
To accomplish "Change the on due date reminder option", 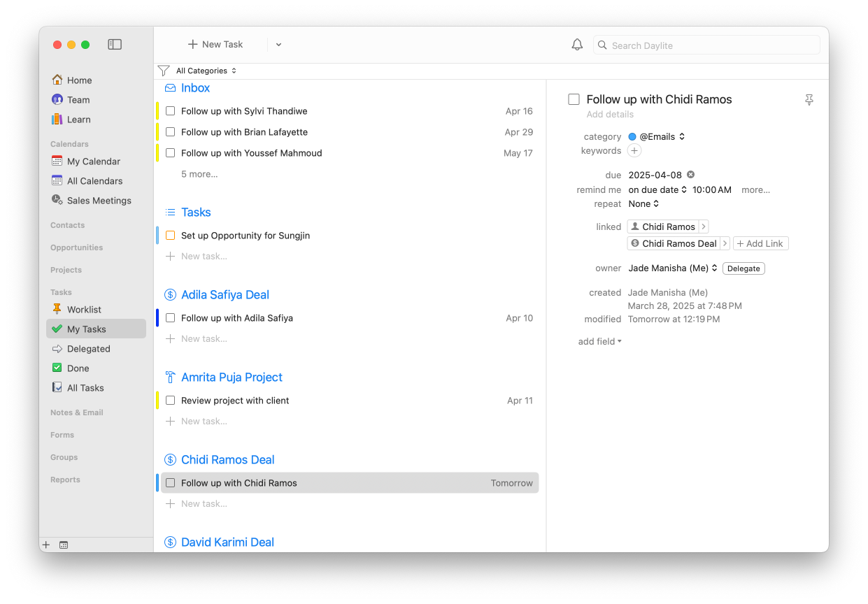I will pyautogui.click(x=657, y=190).
